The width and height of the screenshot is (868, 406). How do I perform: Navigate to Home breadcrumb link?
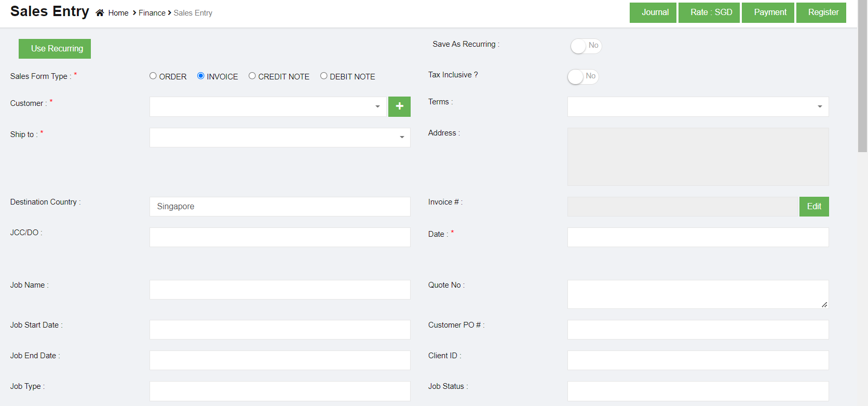(x=118, y=13)
